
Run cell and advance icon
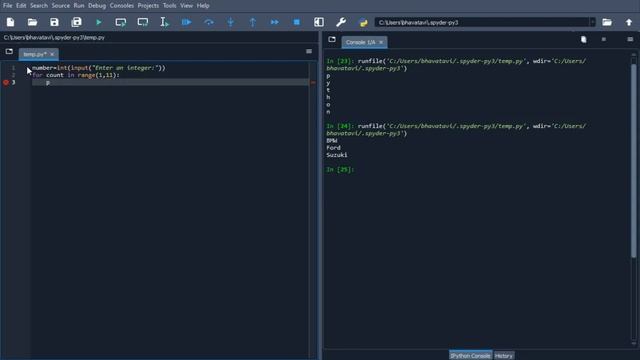142,22
